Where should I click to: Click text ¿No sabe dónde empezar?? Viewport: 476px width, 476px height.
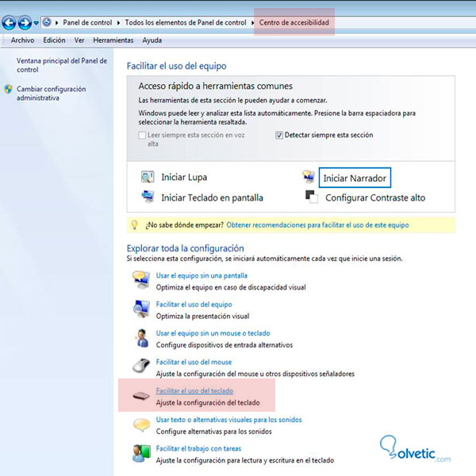click(x=184, y=225)
